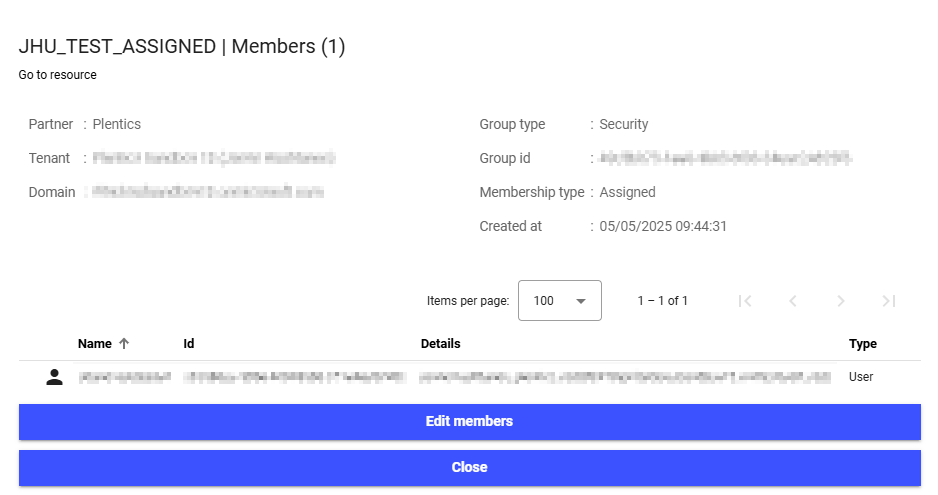Viewport: 938px width, 495px height.
Task: Sort by the Name column header
Action: click(x=95, y=344)
